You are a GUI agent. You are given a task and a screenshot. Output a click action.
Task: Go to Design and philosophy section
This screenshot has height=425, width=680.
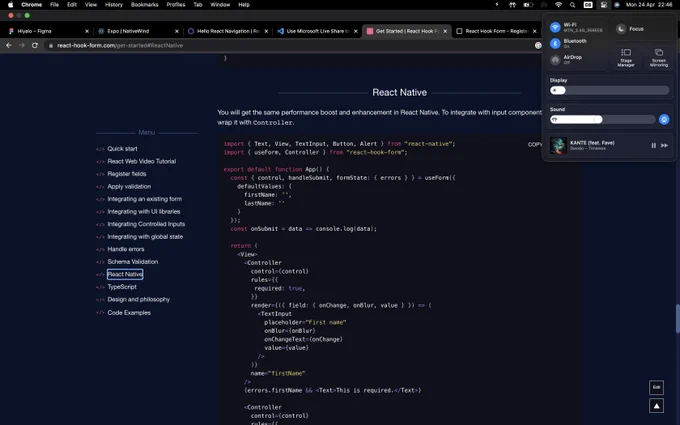138,300
